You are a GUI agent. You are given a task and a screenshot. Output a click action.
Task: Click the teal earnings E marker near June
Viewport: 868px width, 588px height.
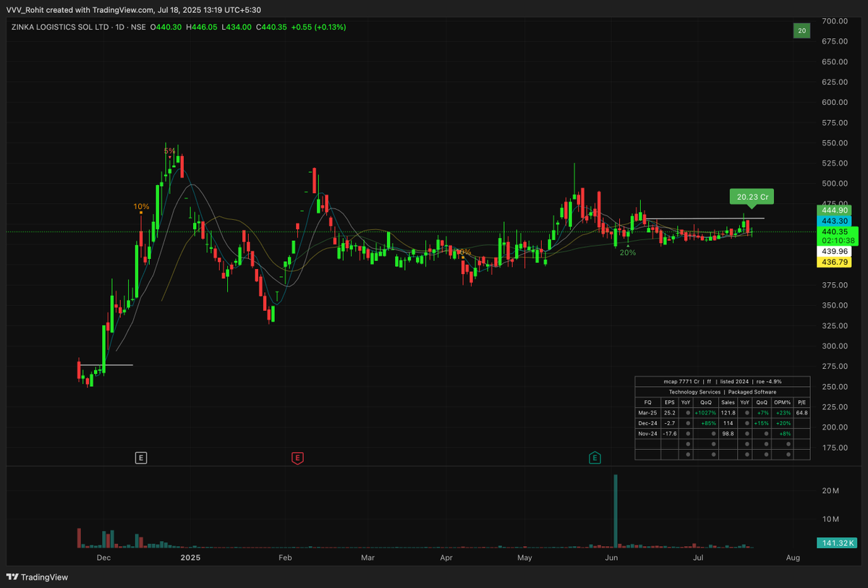click(x=595, y=457)
